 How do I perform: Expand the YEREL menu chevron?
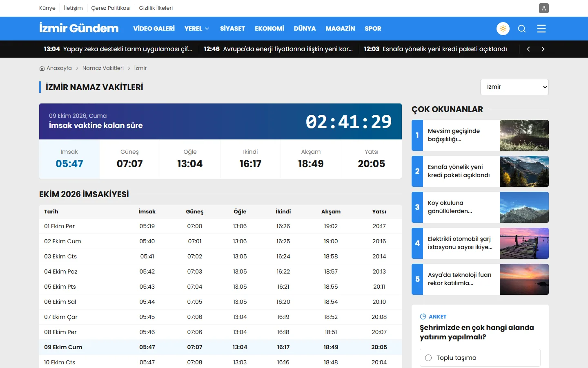click(207, 29)
